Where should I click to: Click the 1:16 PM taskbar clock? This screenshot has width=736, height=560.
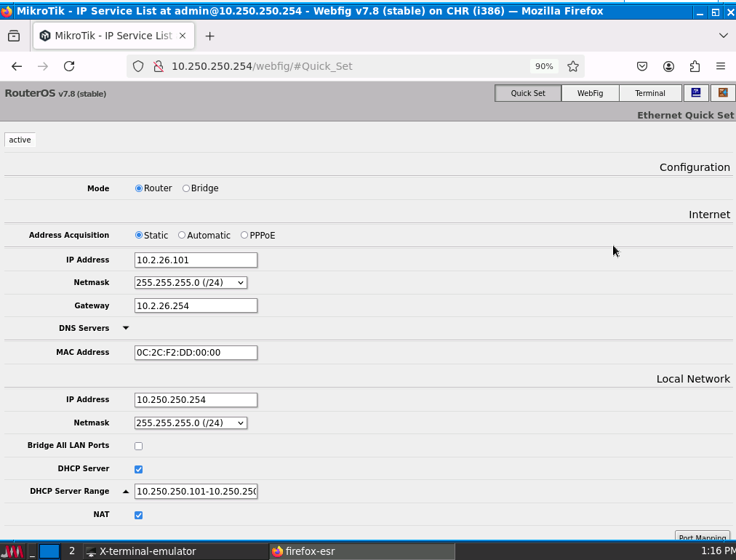(718, 551)
